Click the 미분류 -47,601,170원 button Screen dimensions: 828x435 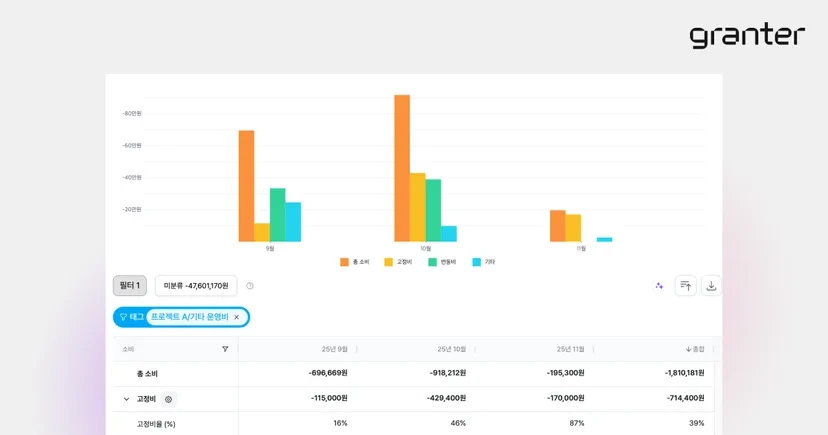pos(196,286)
